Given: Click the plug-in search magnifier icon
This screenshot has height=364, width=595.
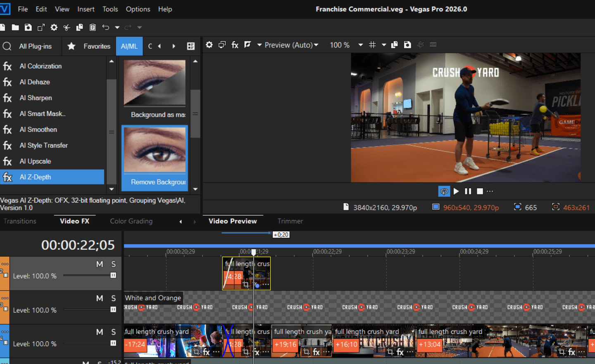Looking at the screenshot, I should pos(7,46).
